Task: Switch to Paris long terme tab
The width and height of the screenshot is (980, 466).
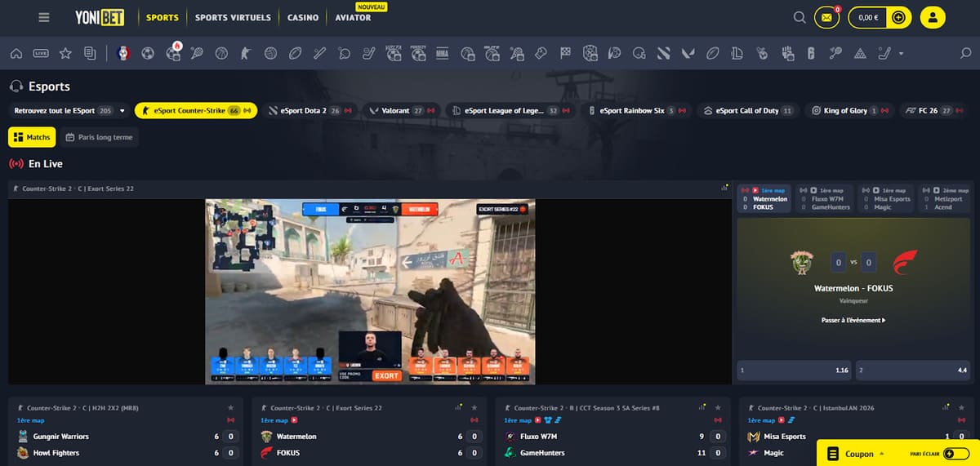Action: click(x=99, y=137)
